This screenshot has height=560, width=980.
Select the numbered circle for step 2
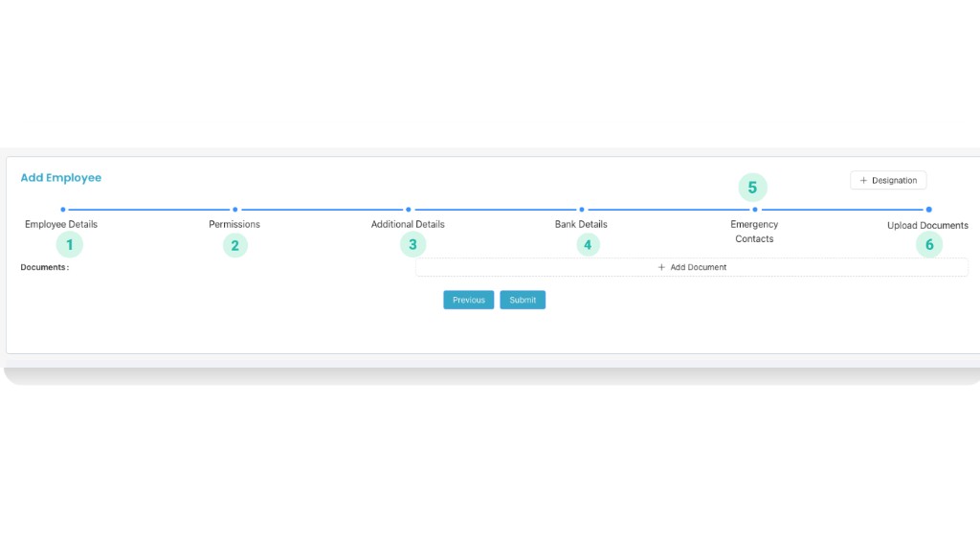234,245
